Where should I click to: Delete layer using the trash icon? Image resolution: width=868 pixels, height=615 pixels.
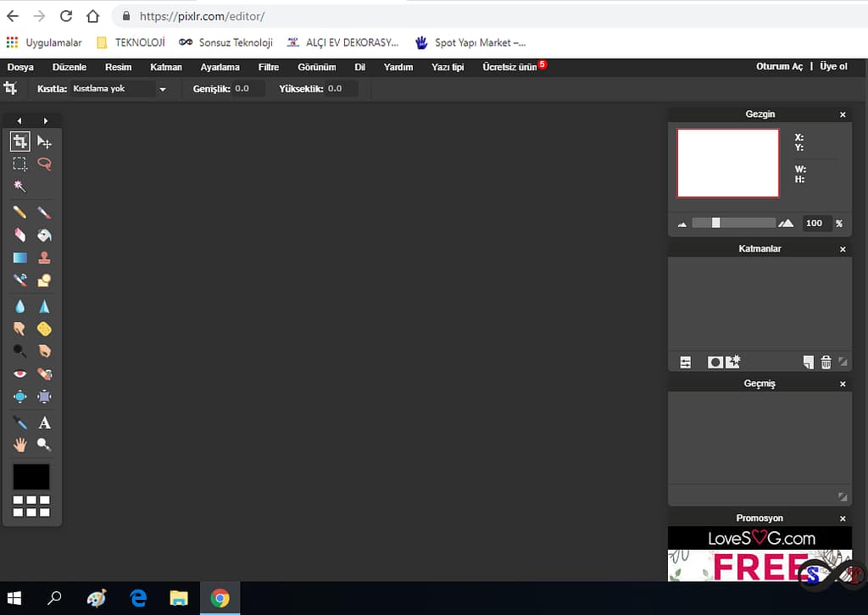tap(826, 363)
